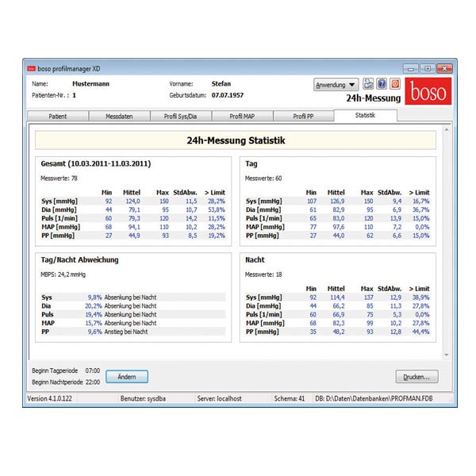Close the boso profilmanager XD window
The image size is (476, 476).
(444, 69)
